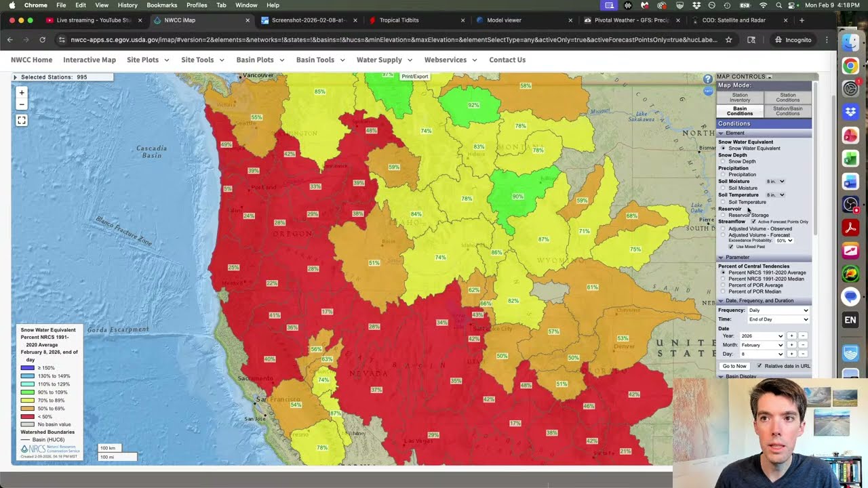Open the Contact Us link
This screenshot has width=868, height=488.
[507, 60]
